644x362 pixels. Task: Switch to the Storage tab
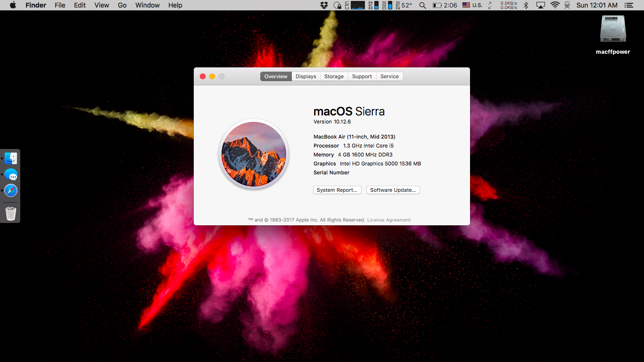334,76
